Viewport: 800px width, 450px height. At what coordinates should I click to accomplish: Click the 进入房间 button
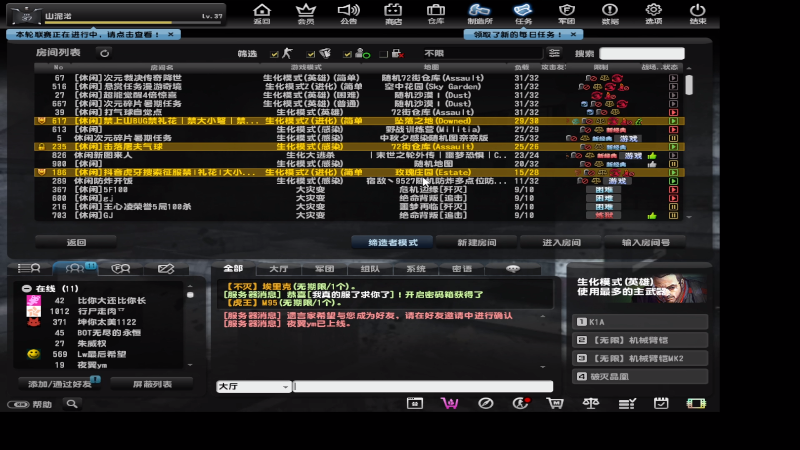[x=561, y=242]
